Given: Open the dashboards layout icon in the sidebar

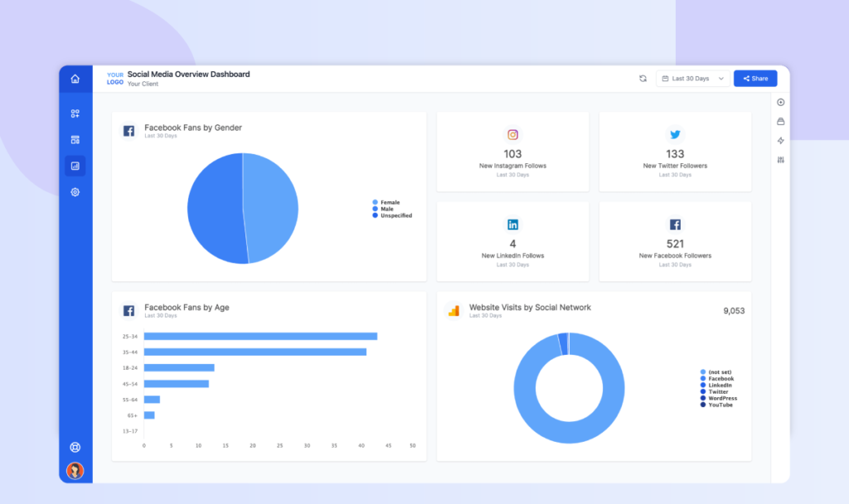Looking at the screenshot, I should point(75,139).
